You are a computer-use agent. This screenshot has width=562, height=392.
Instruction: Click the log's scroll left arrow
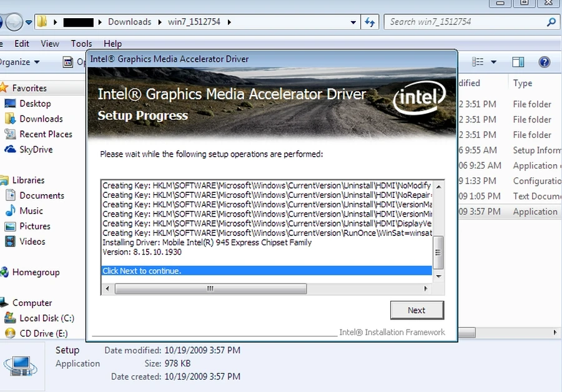[107, 288]
